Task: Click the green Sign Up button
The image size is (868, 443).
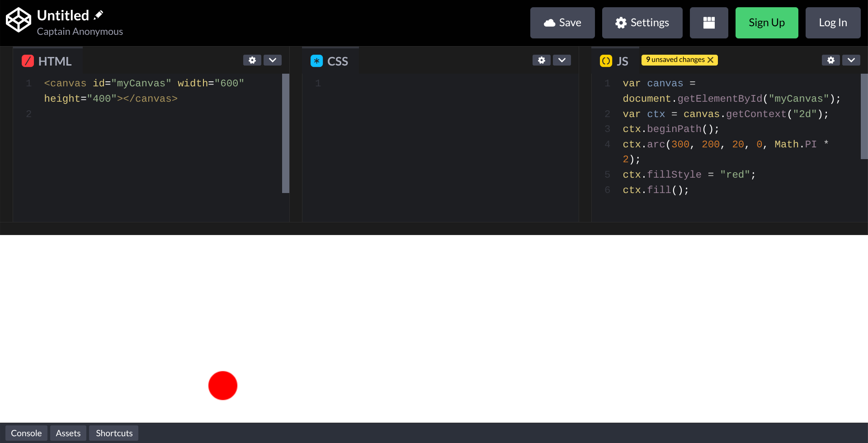Action: coord(767,23)
